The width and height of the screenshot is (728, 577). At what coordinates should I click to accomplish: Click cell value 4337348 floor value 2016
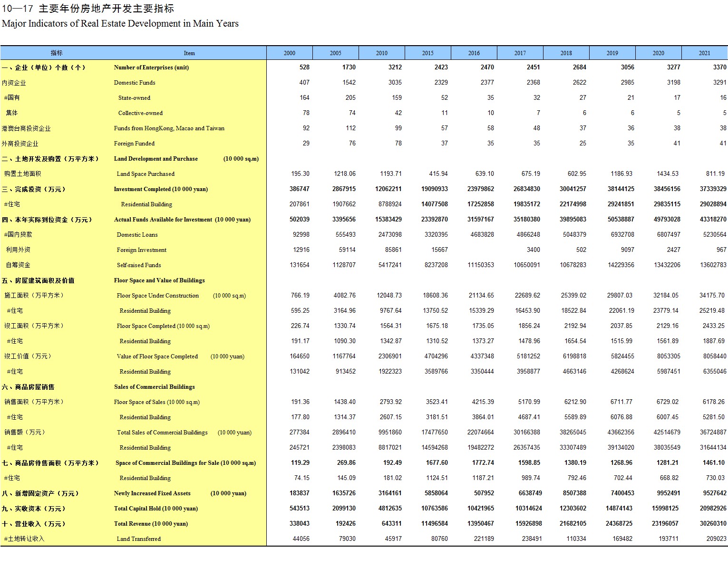482,356
